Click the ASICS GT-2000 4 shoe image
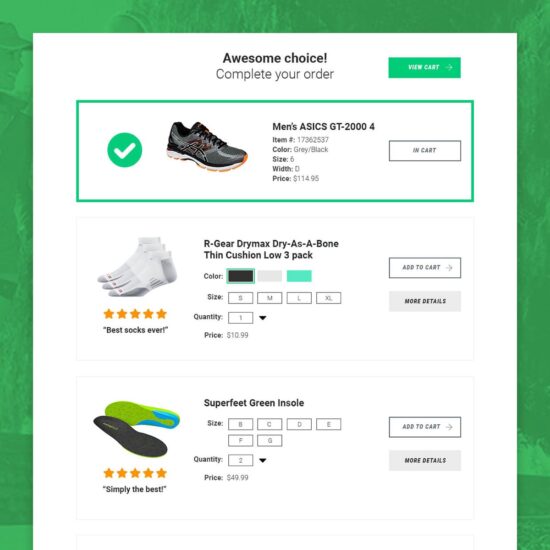This screenshot has height=550, width=550. (x=207, y=146)
